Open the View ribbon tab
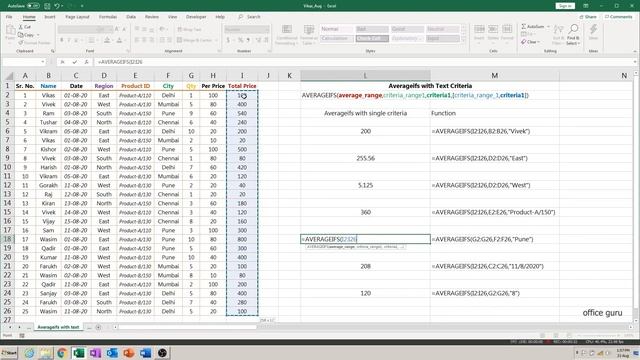The height and width of the screenshot is (360, 640). [173, 17]
